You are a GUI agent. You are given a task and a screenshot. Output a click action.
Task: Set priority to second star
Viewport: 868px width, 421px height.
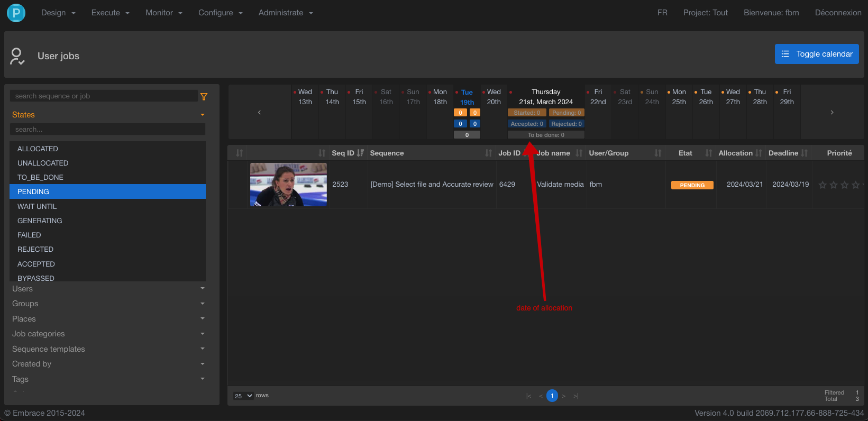[x=834, y=185]
